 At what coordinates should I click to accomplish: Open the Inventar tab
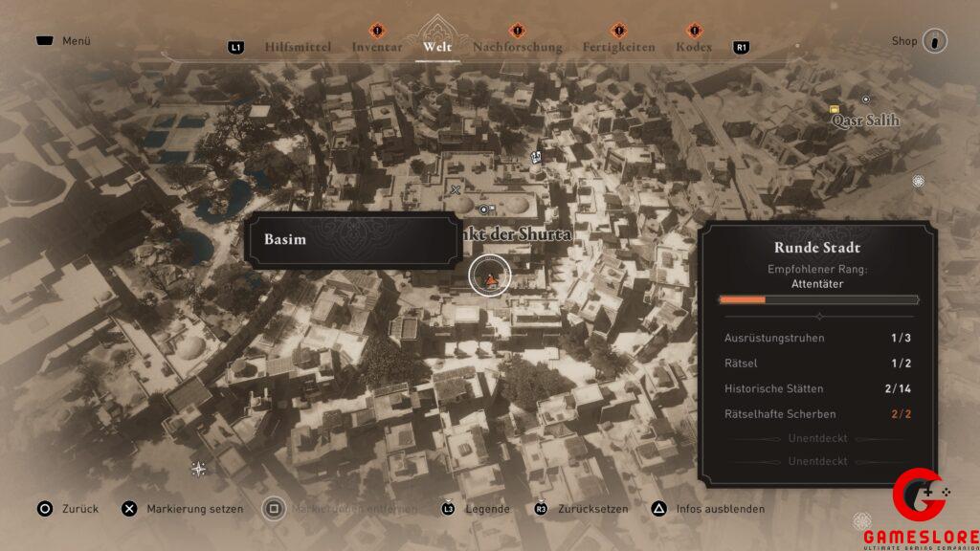pyautogui.click(x=376, y=46)
